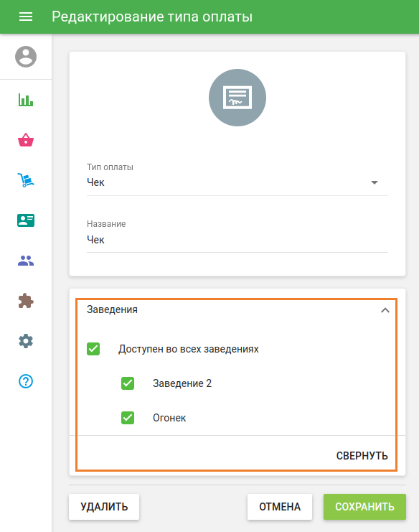Open the "Тип оплаты" dropdown
The image size is (419, 532).
click(237, 182)
